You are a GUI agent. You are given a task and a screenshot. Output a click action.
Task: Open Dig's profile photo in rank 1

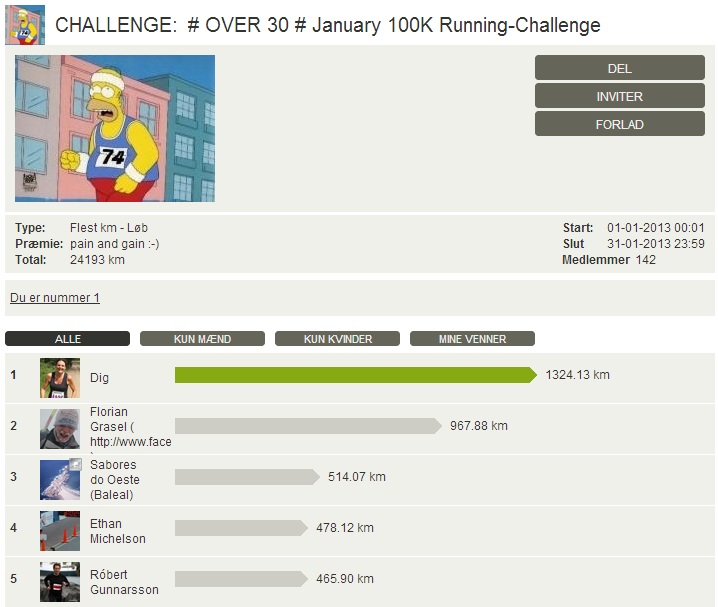[x=60, y=378]
